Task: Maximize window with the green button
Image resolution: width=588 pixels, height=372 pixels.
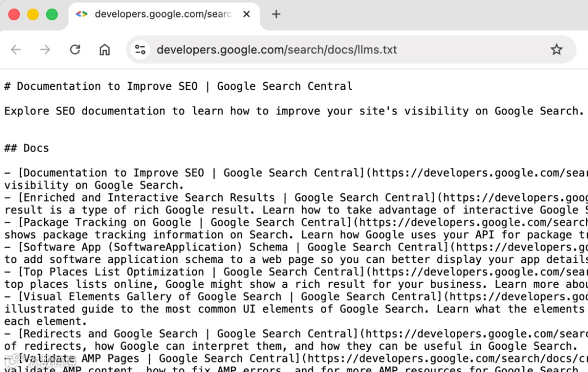Action: [52, 14]
